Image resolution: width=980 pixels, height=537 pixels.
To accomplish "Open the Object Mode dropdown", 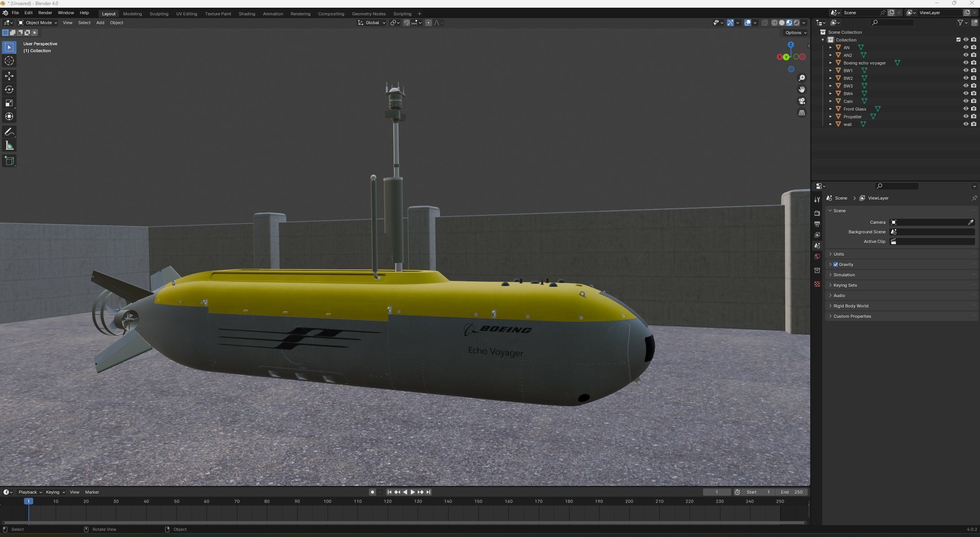I will point(38,23).
